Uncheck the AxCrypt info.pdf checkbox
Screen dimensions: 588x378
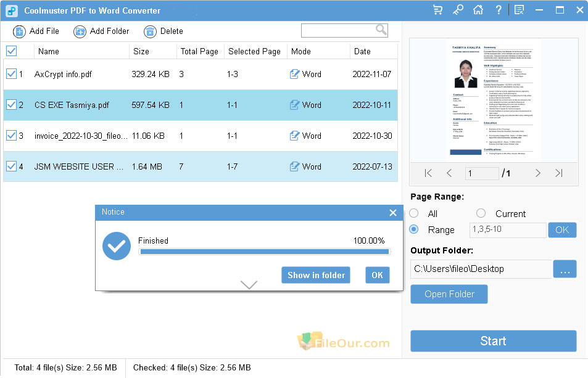click(x=11, y=74)
